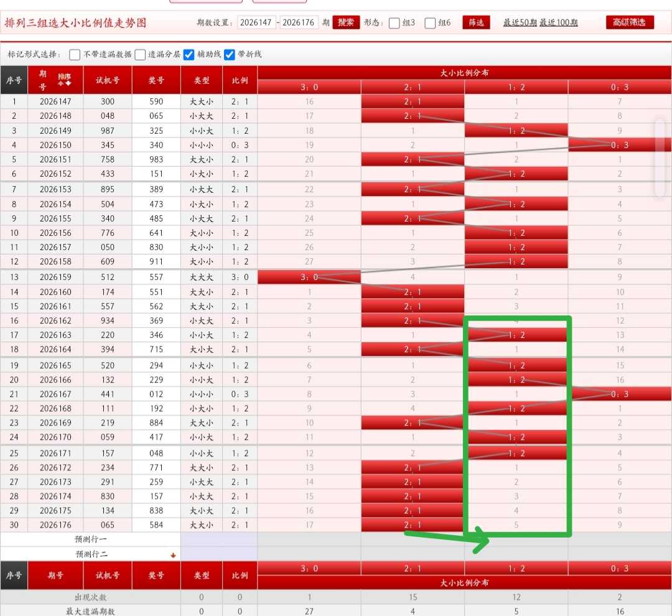This screenshot has width=672, height=616.
Task: Enable 不带遗漏数据 checkbox
Action: click(x=75, y=54)
